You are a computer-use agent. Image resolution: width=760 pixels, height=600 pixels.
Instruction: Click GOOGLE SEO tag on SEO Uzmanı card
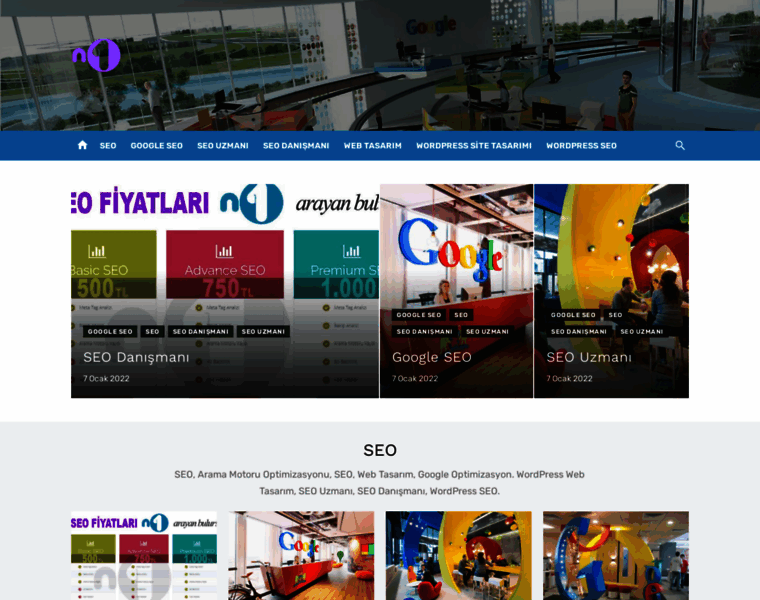[x=573, y=315]
